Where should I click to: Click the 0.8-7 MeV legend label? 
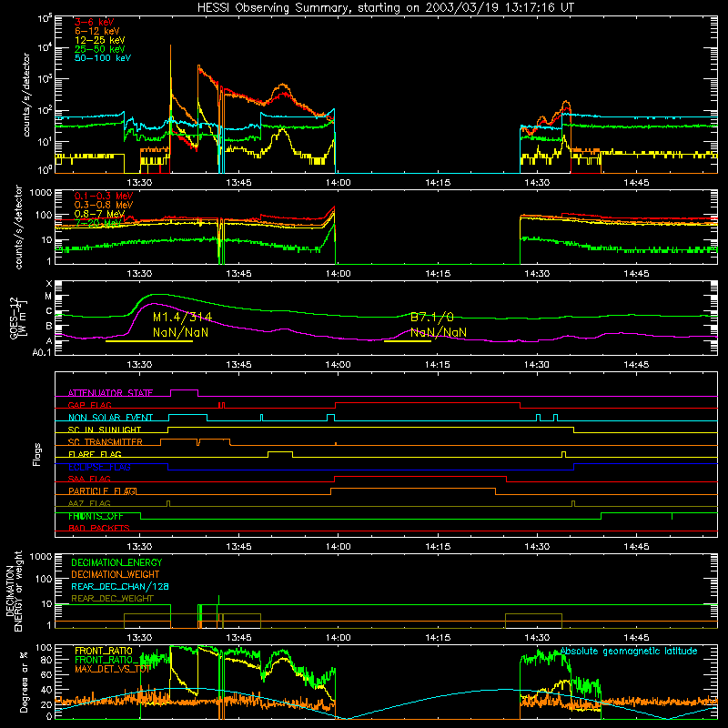[99, 214]
